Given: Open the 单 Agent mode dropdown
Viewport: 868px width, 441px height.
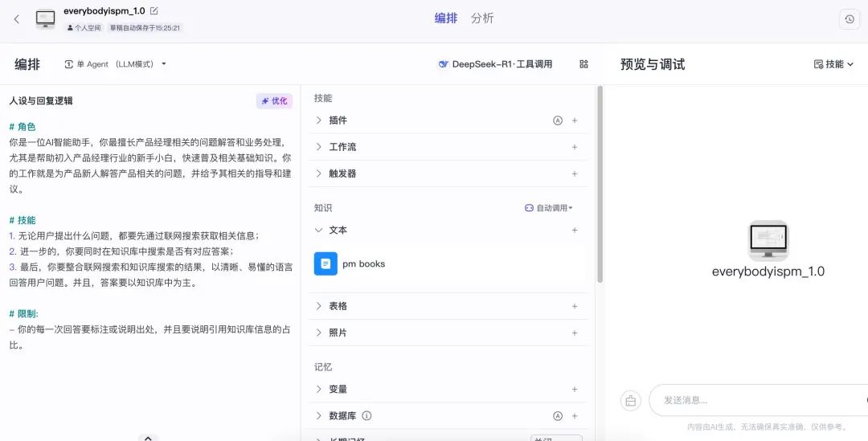Looking at the screenshot, I should coord(115,64).
